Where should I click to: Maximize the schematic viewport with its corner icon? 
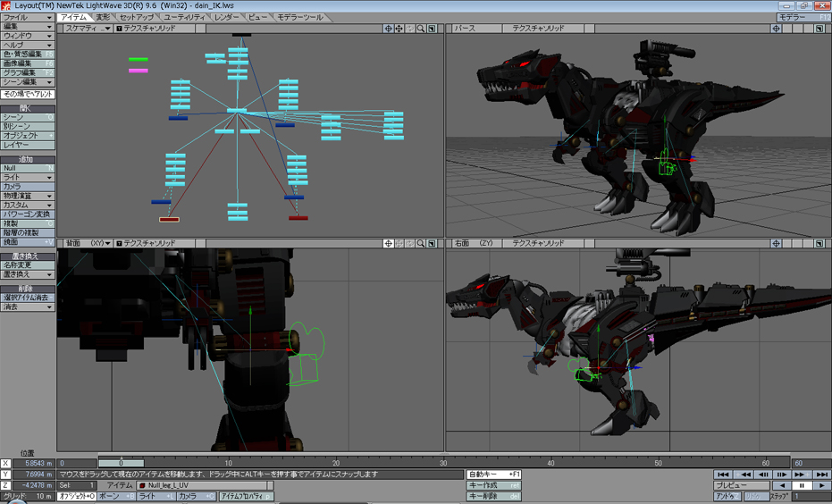click(x=432, y=29)
